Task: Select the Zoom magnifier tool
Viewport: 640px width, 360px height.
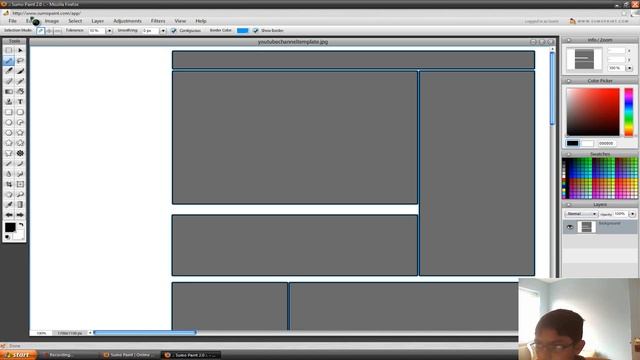Action: click(x=20, y=194)
